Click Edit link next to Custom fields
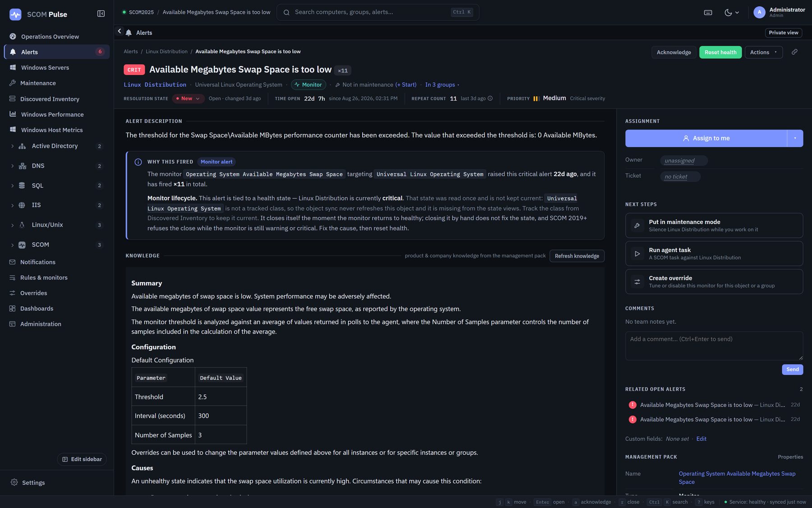Viewport: 812px width, 508px height. click(701, 439)
